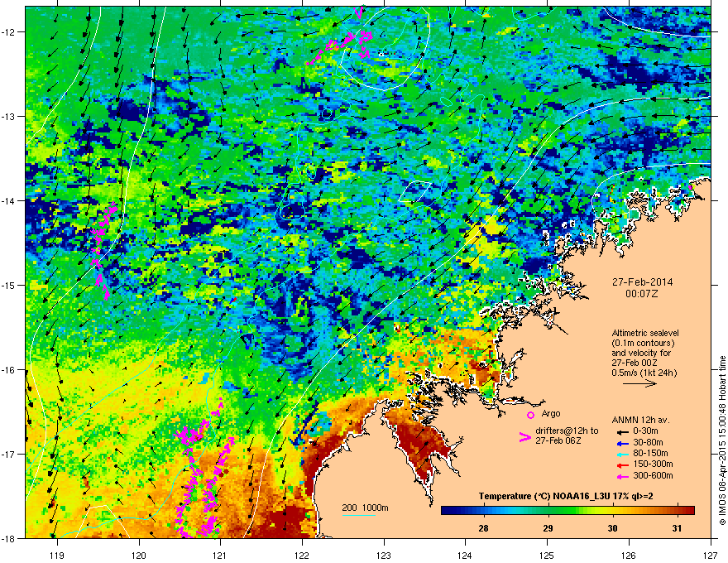Screen dimensions: 728x563
Task: Click the 0.5m/s (1kt 24h) text
Action: (644, 373)
